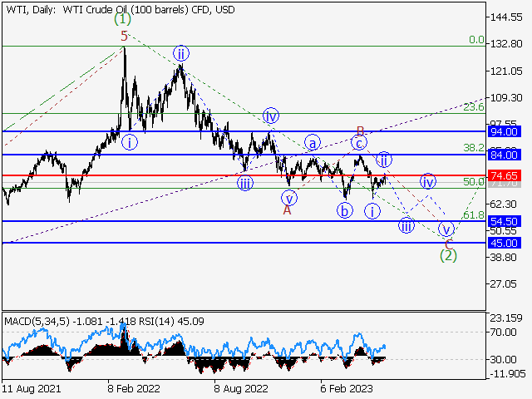Image resolution: width=532 pixels, height=399 pixels.
Task: Select the blue 54.50 price level label
Action: (x=505, y=222)
